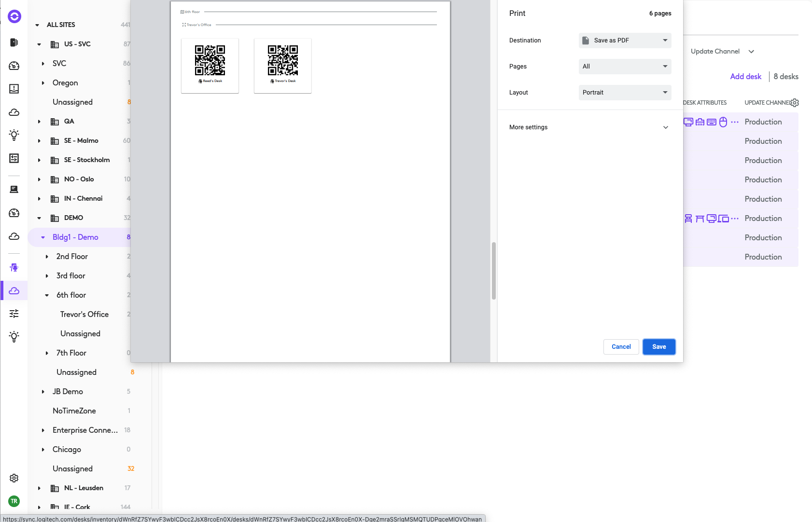Open the insights lightbulb icon in sidebar

14,136
